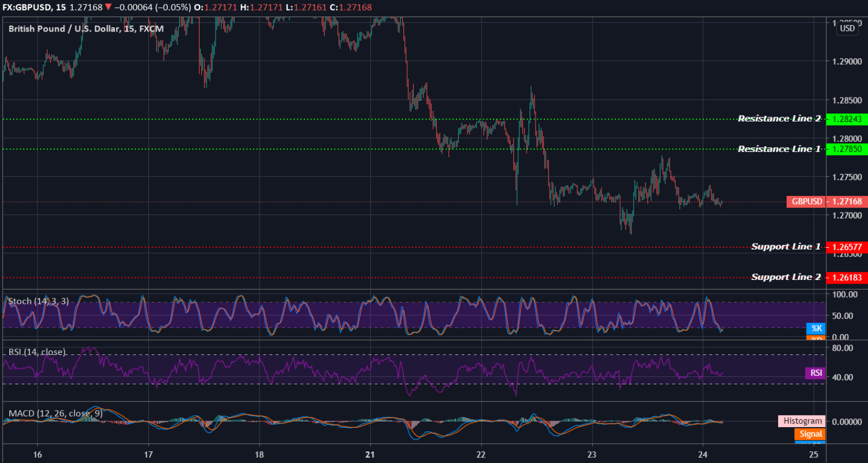This screenshot has width=868, height=463.
Task: Click date 25 on time axis
Action: pyautogui.click(x=813, y=455)
